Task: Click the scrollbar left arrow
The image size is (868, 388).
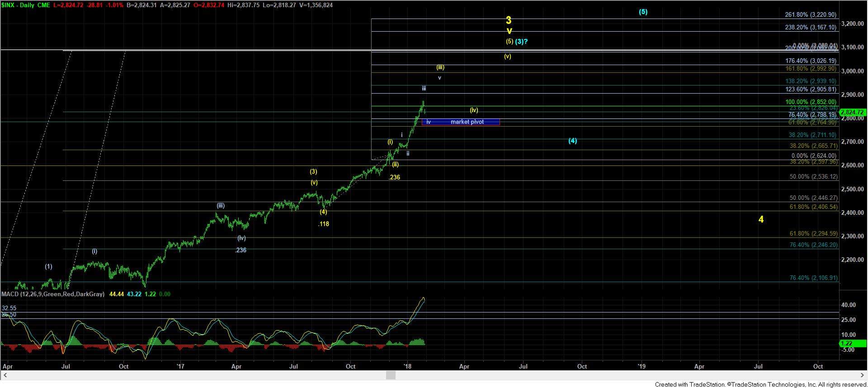Action: (4, 375)
